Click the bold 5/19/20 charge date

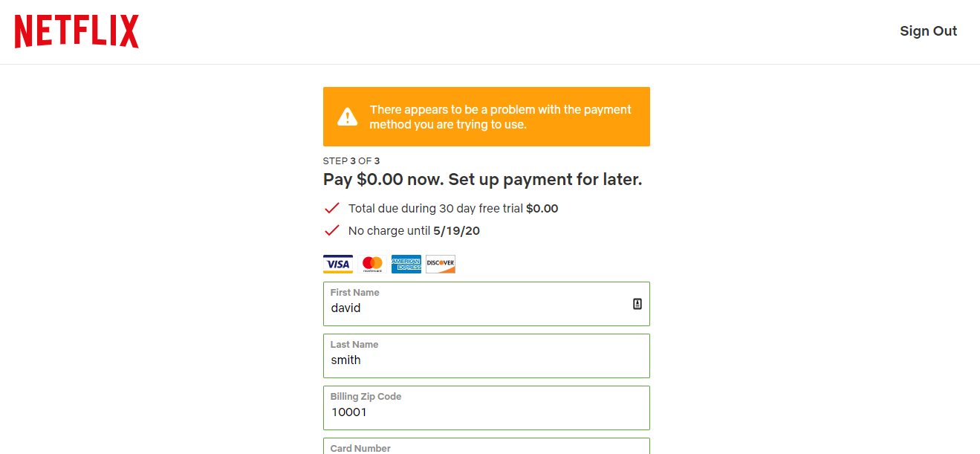[456, 231]
